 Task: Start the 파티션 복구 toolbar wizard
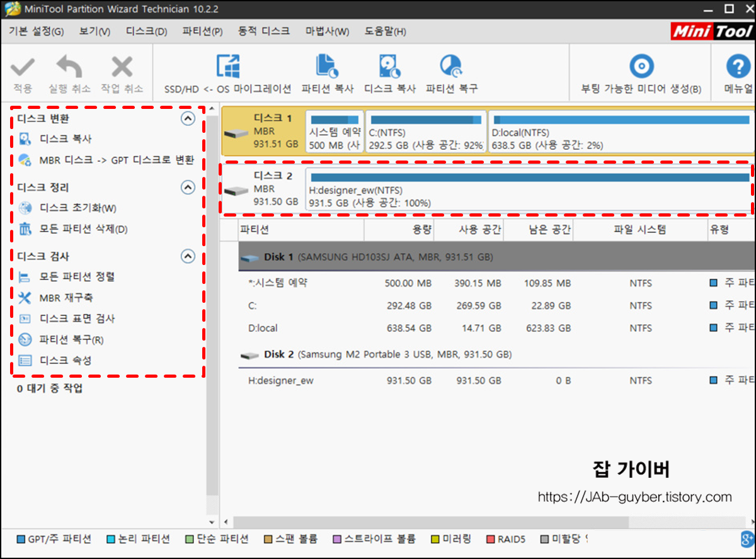click(x=451, y=65)
